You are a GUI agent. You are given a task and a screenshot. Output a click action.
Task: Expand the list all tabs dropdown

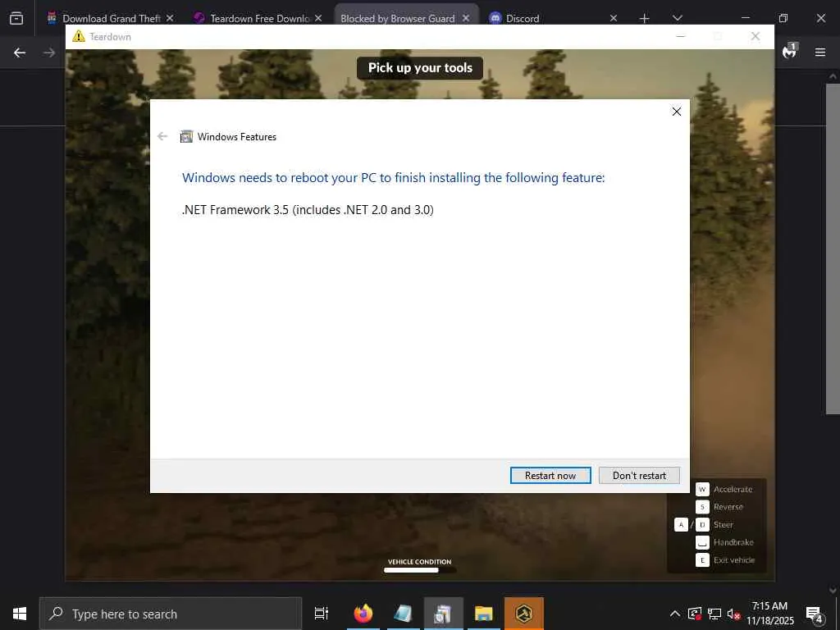click(677, 18)
